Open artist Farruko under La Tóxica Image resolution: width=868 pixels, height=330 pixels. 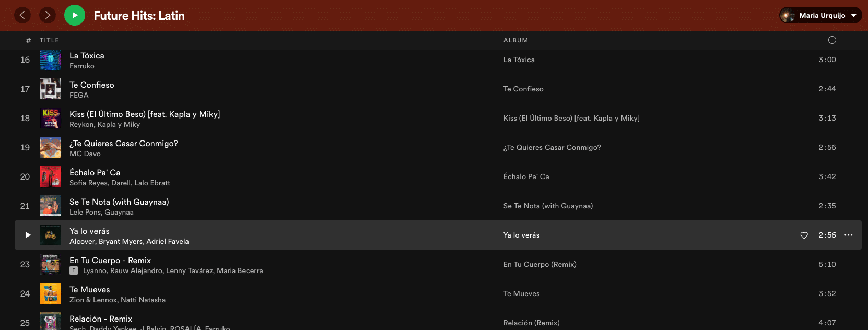[82, 66]
